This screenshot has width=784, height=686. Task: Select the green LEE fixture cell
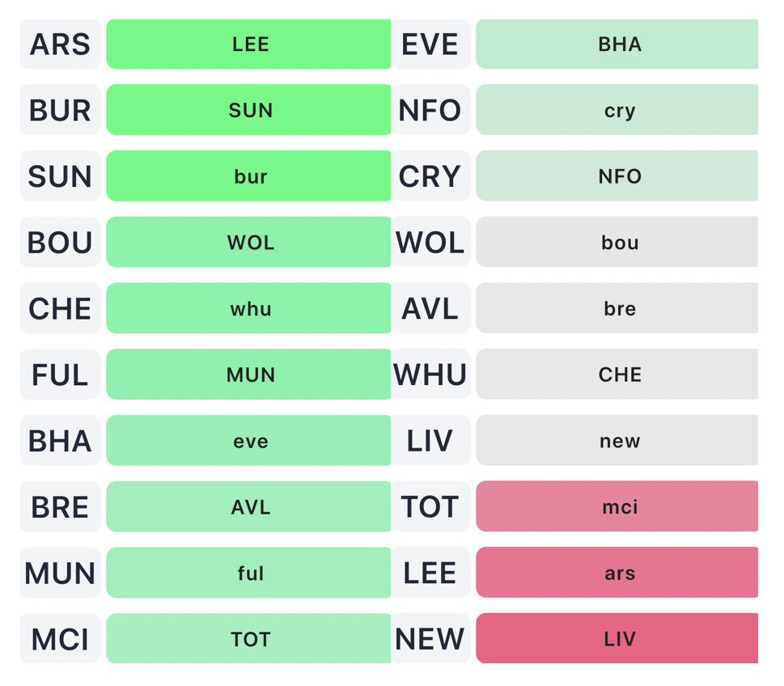(248, 44)
